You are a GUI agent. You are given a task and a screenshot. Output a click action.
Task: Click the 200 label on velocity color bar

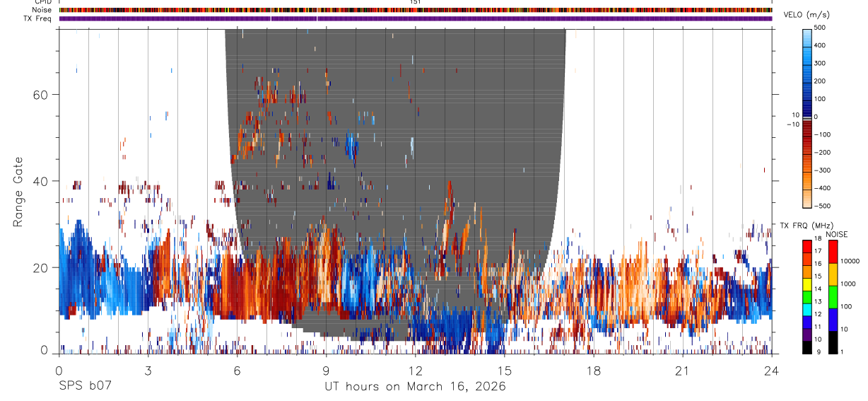[821, 81]
